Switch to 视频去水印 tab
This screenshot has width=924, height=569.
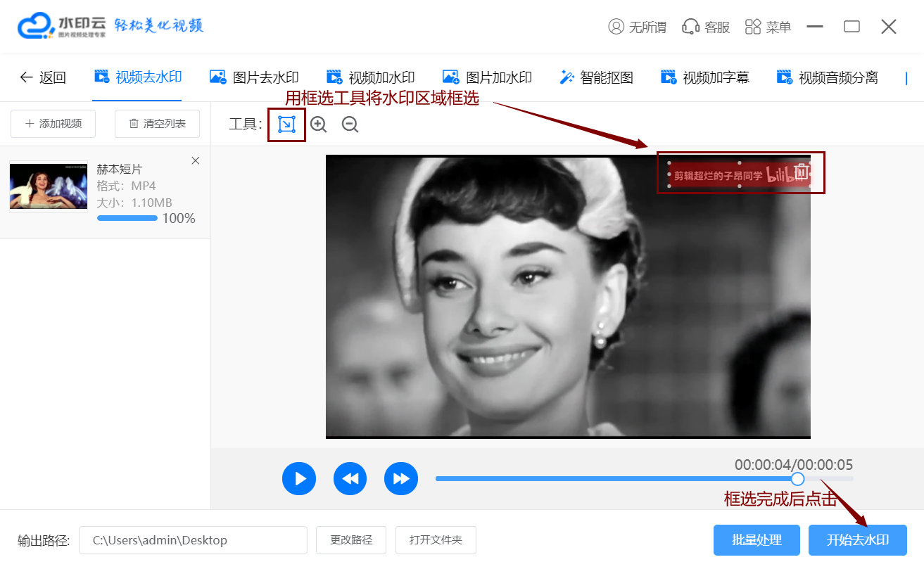[x=138, y=77]
